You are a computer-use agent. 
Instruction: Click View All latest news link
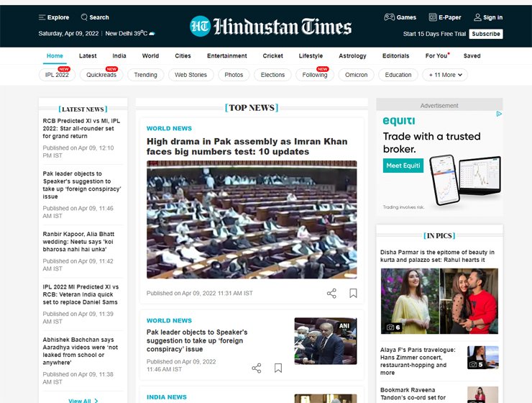click(83, 401)
